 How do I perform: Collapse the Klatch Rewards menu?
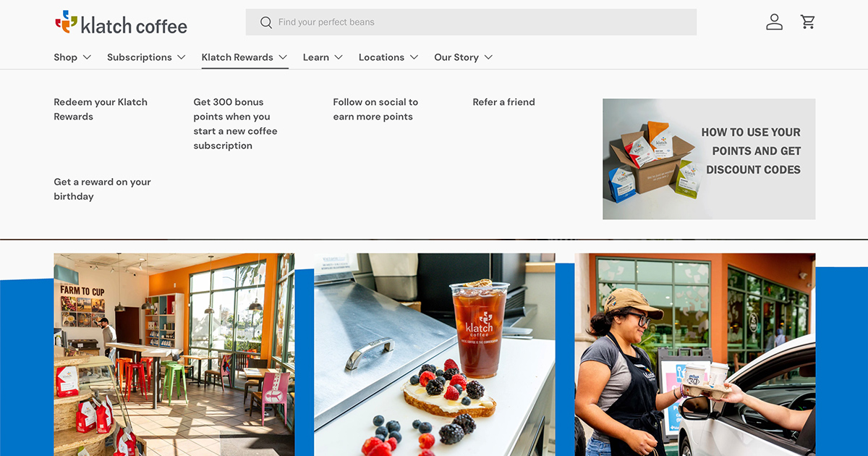pyautogui.click(x=244, y=57)
